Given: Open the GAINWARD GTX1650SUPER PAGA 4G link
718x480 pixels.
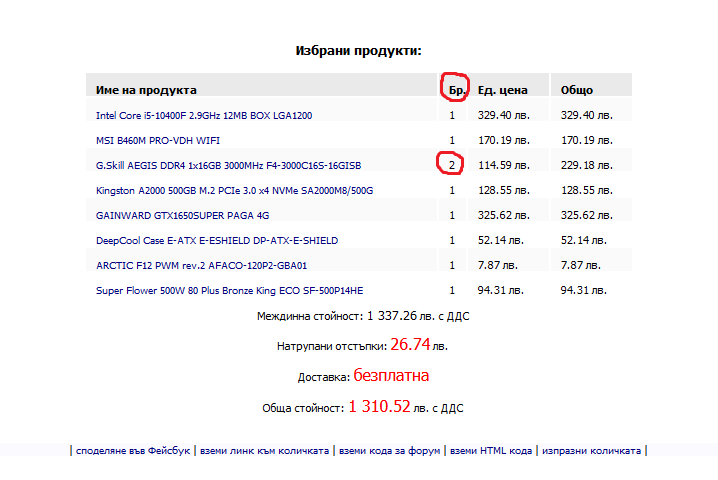Looking at the screenshot, I should 182,215.
